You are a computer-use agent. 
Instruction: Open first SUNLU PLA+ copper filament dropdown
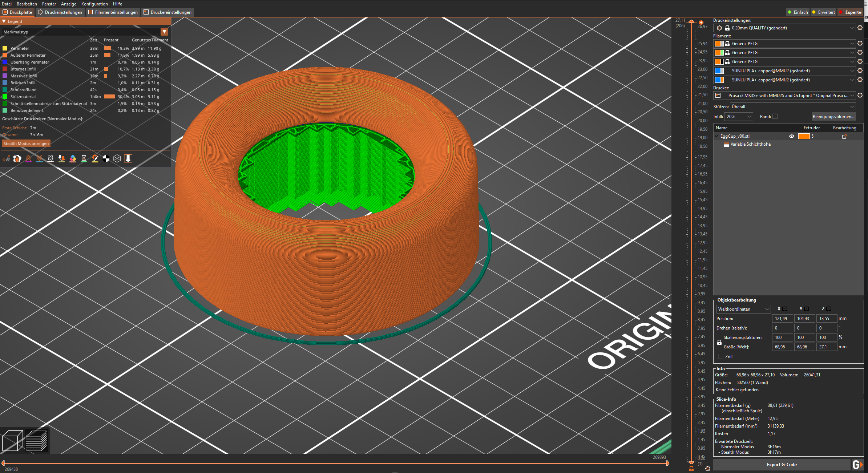tap(784, 70)
